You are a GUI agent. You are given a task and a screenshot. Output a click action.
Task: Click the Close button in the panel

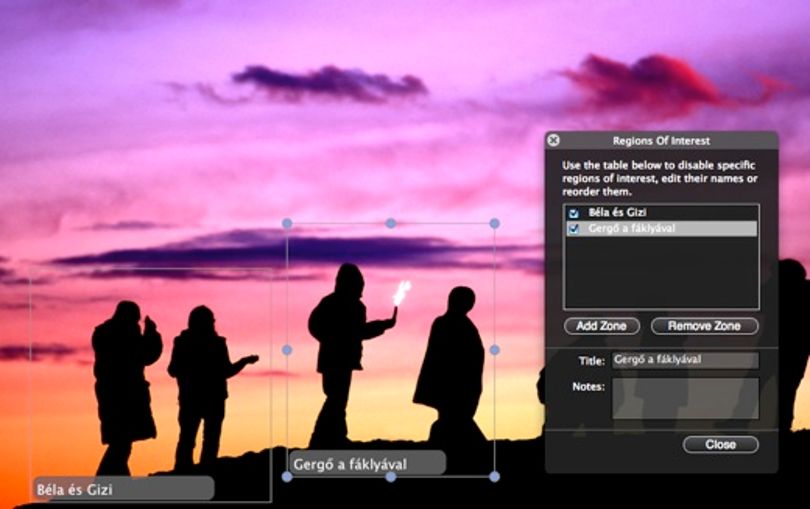coord(721,444)
